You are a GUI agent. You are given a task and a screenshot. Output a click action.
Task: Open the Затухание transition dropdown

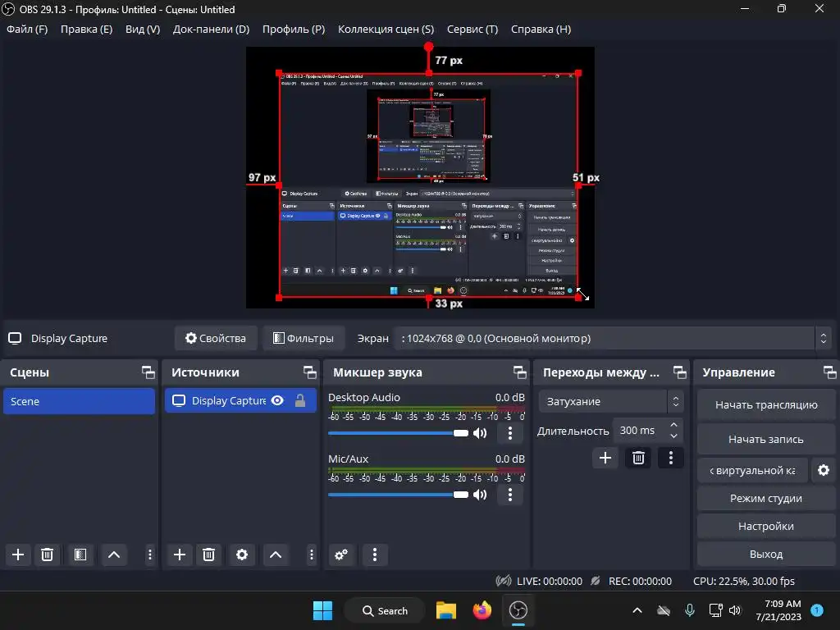pos(610,401)
